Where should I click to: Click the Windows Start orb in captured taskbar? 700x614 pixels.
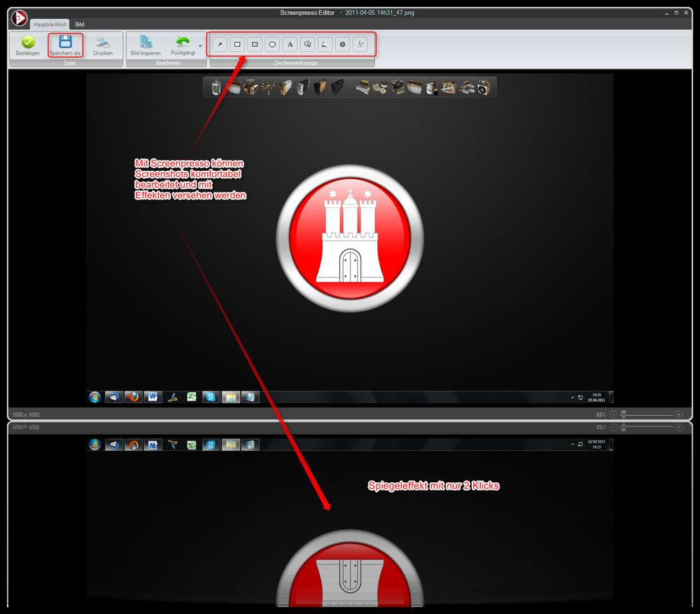tap(94, 397)
